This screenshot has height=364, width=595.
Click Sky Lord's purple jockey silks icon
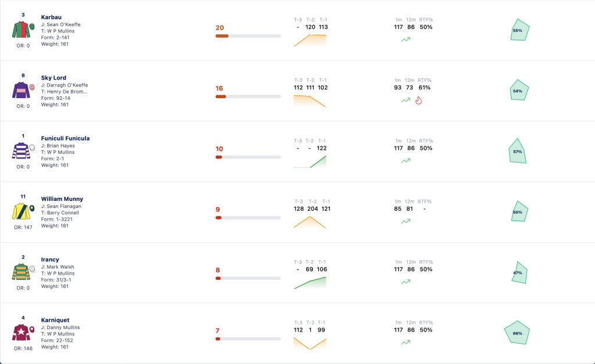23,90
